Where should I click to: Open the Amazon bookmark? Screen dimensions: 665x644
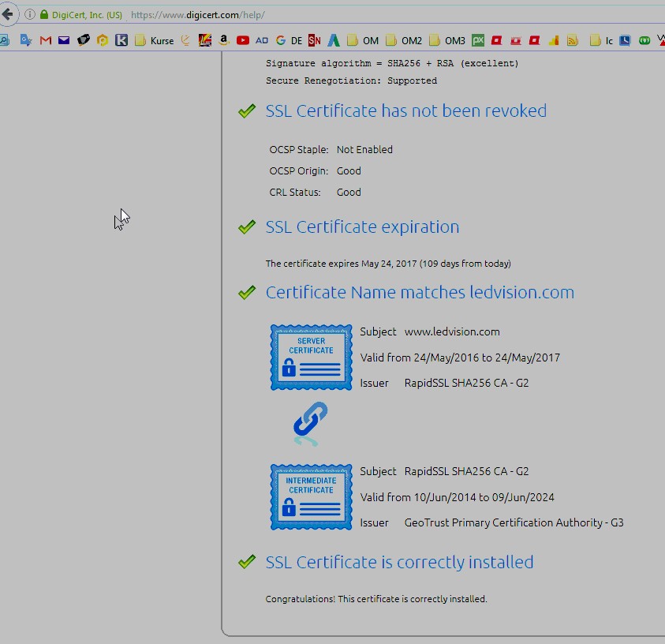coord(224,40)
